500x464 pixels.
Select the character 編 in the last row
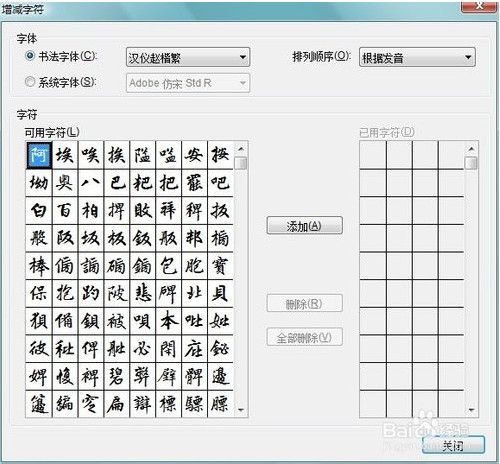pyautogui.click(x=65, y=404)
